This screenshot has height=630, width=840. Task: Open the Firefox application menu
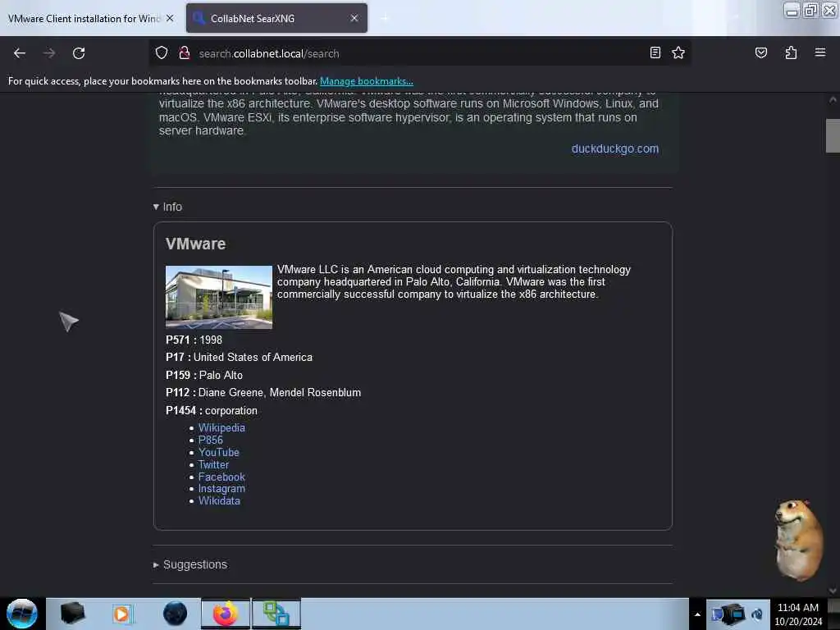[819, 52]
